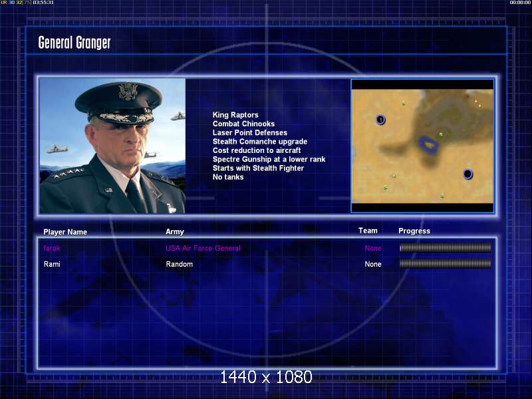Click the General Granger portrait
Screen dimensions: 532x399
(112, 146)
